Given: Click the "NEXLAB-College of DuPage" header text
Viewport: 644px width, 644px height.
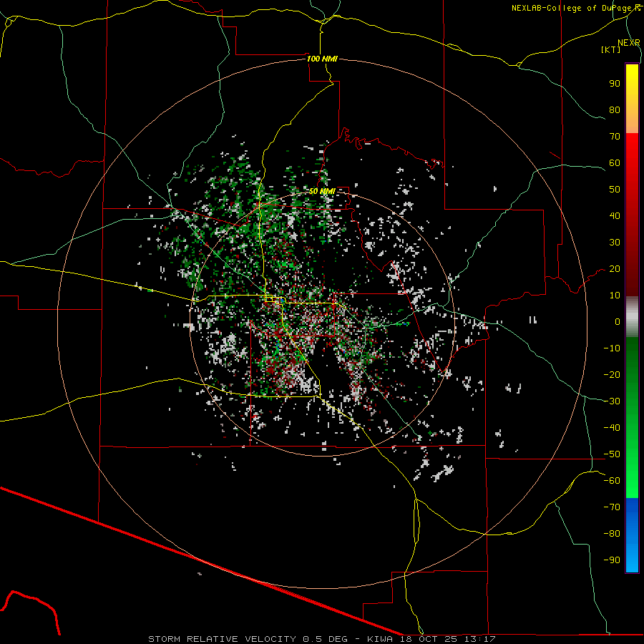Looking at the screenshot, I should (x=572, y=8).
